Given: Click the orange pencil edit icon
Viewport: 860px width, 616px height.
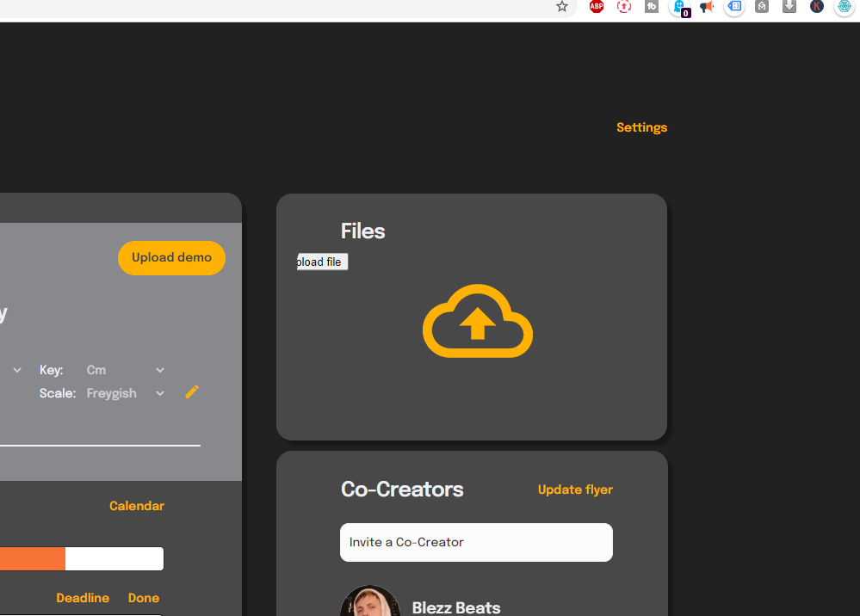Looking at the screenshot, I should coord(192,391).
